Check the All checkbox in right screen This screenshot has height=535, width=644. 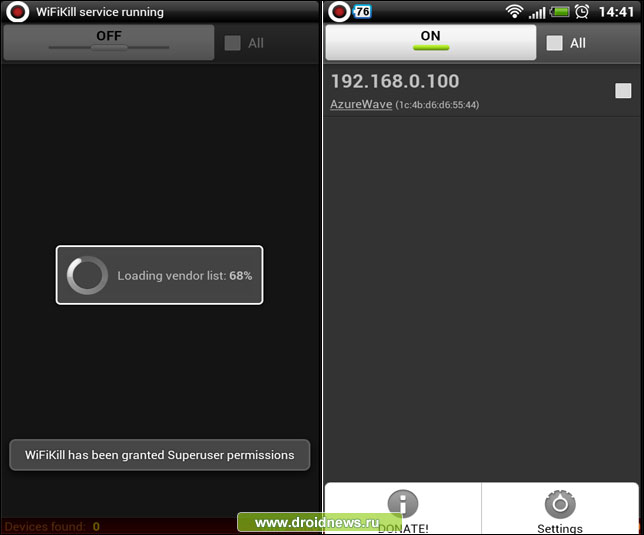tap(554, 43)
